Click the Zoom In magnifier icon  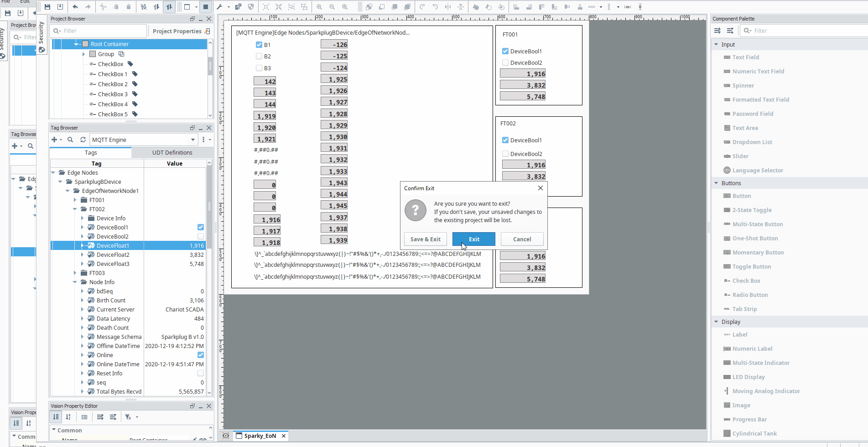coord(319,7)
